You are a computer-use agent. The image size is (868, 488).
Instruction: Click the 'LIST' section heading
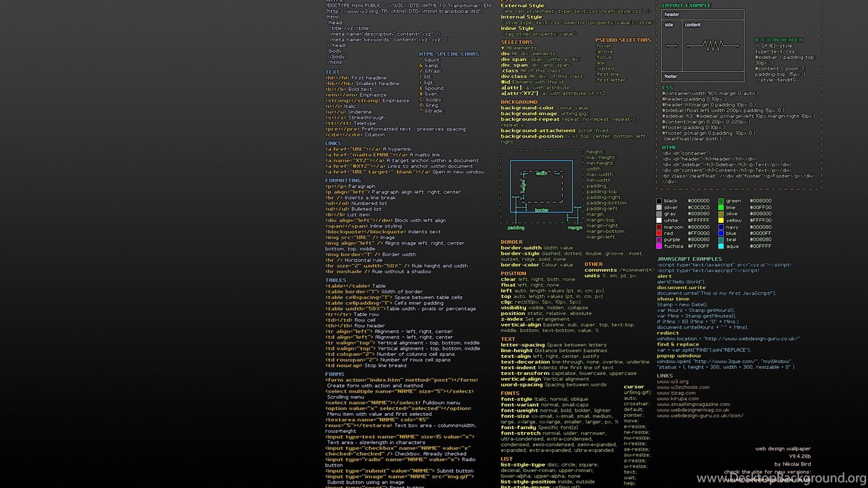click(x=506, y=459)
